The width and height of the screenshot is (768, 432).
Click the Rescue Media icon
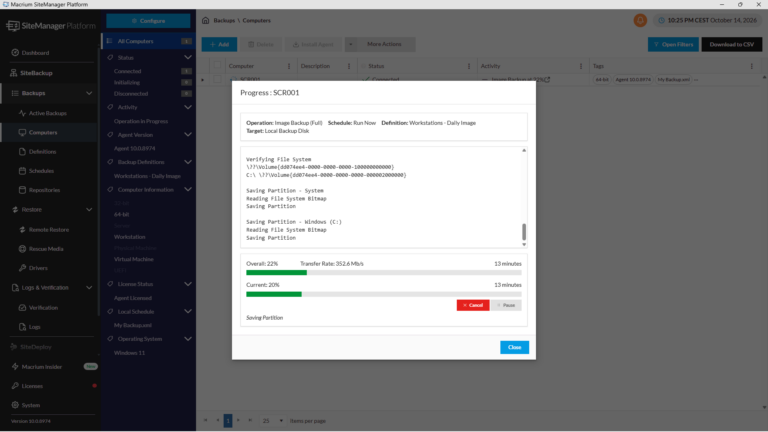[22, 249]
